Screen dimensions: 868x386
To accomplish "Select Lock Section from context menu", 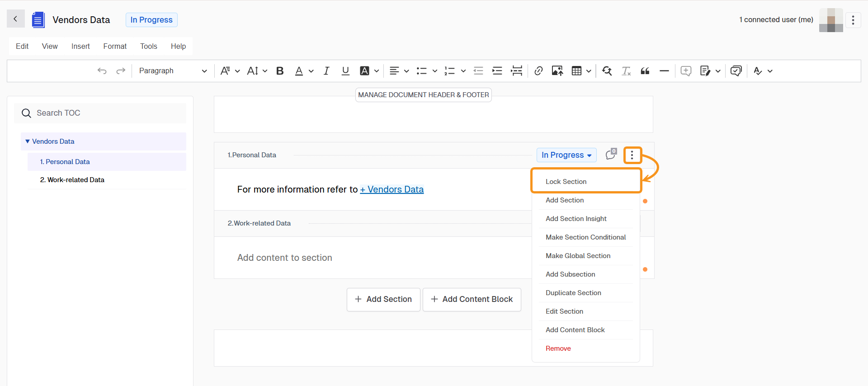I will coord(566,182).
